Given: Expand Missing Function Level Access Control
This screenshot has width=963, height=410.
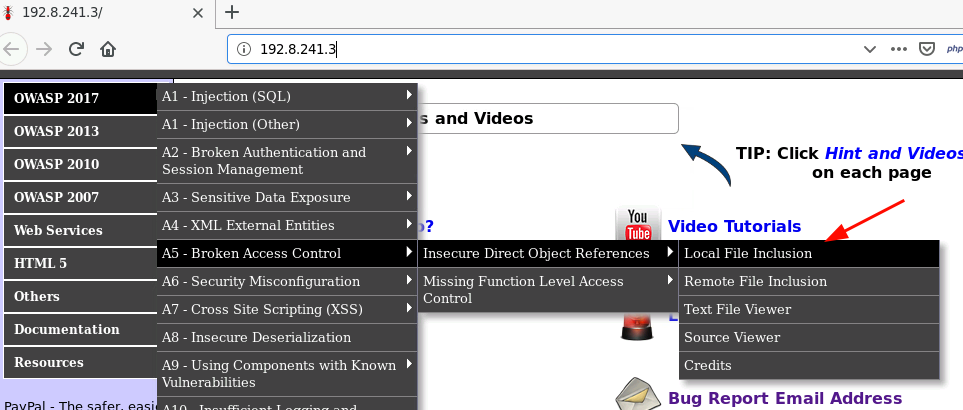Looking at the screenshot, I should (548, 290).
